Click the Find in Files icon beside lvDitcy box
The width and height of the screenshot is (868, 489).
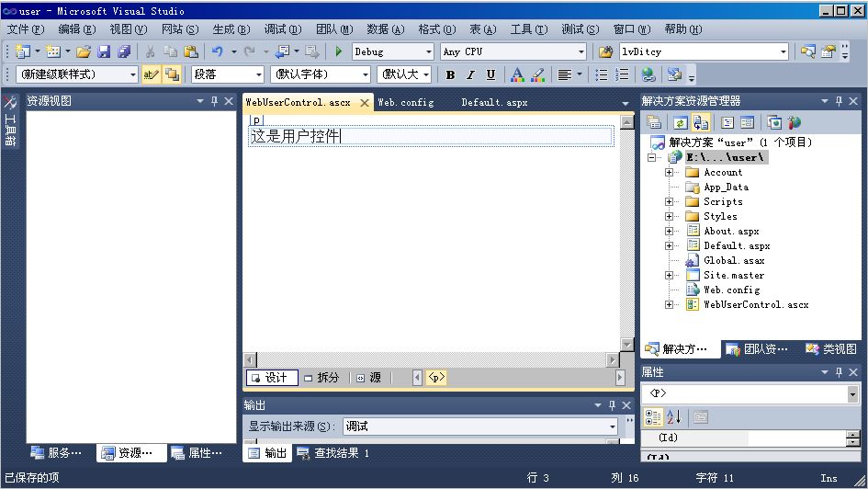click(x=605, y=51)
